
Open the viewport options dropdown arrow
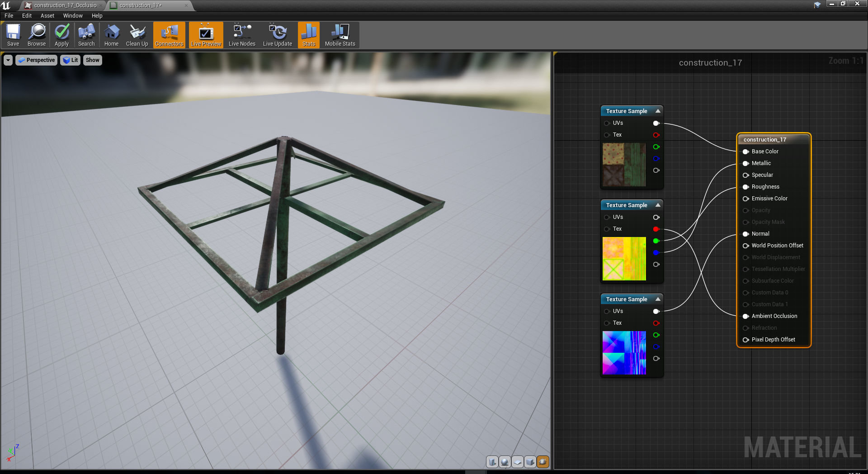click(x=8, y=60)
